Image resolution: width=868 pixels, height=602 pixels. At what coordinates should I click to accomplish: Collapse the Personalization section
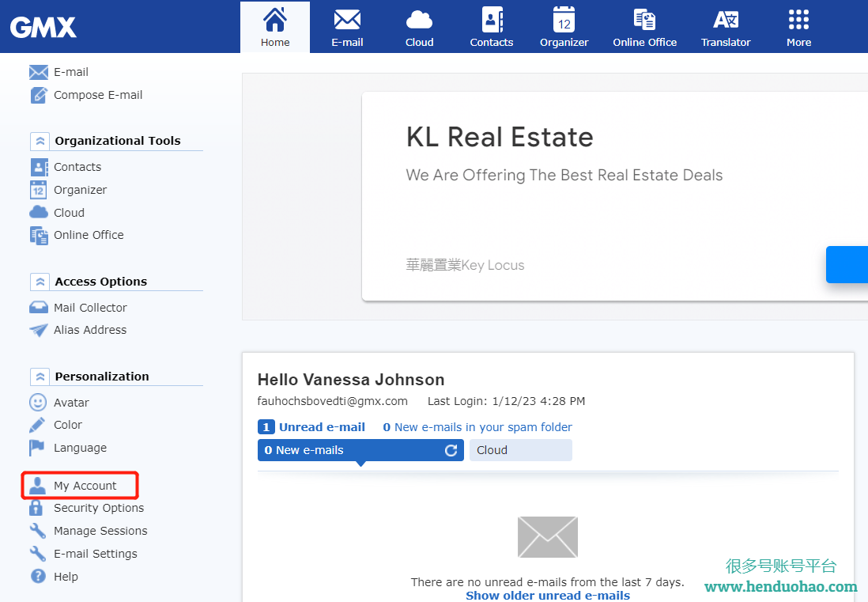(40, 377)
